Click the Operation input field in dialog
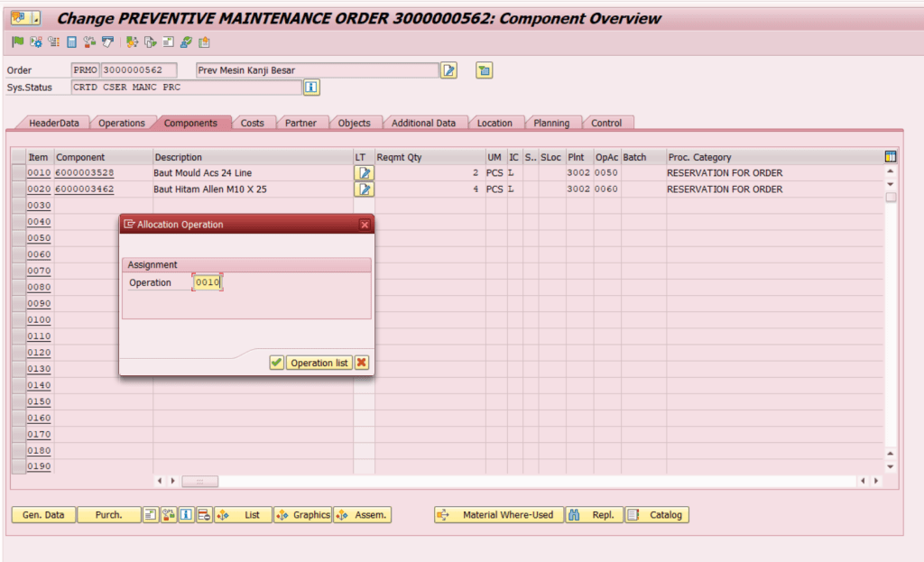The image size is (924, 562). 208,282
